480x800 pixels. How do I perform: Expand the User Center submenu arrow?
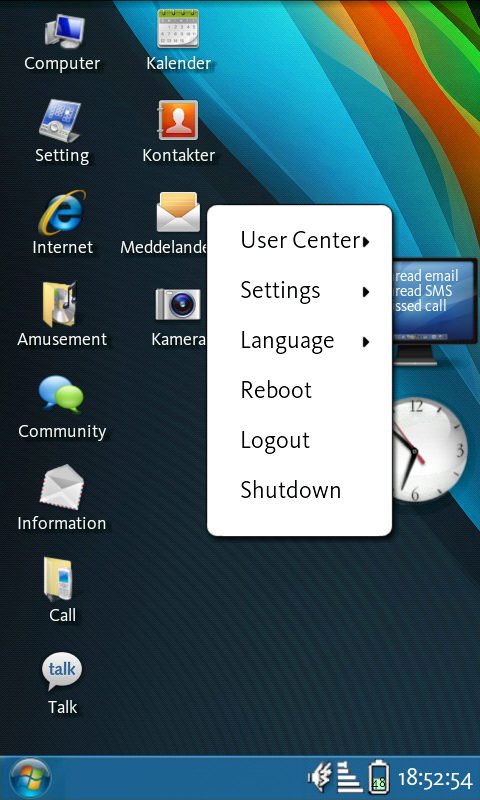[366, 242]
